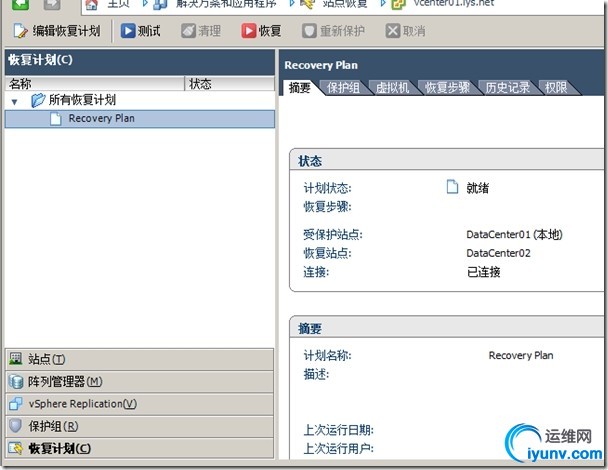Click the grey forward navigation arrow

coord(52,4)
